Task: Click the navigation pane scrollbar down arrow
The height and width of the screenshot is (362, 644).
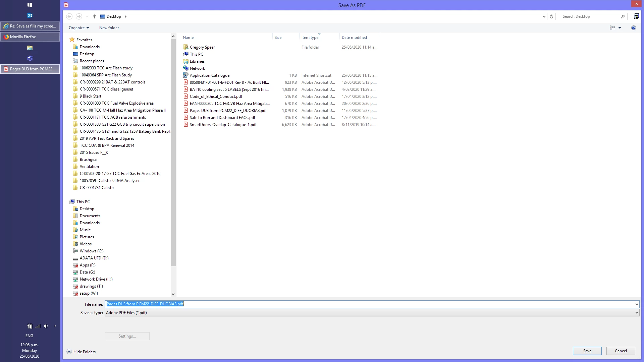Action: pyautogui.click(x=173, y=294)
